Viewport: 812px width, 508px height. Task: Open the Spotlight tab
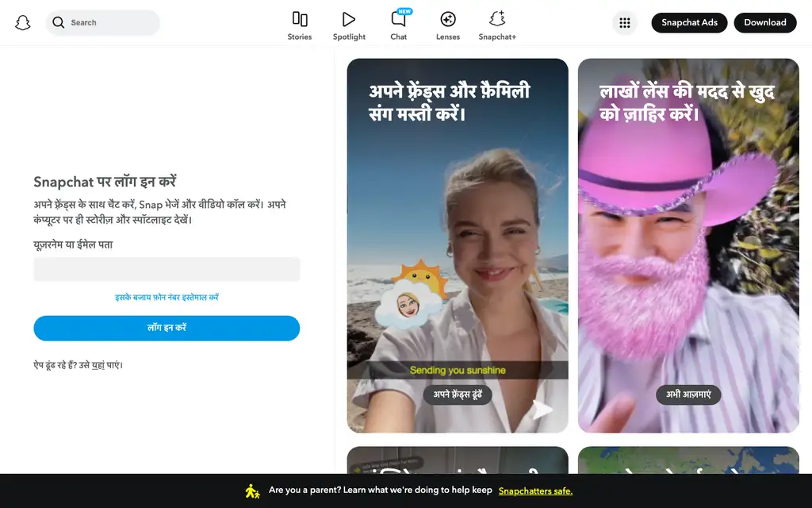(349, 26)
